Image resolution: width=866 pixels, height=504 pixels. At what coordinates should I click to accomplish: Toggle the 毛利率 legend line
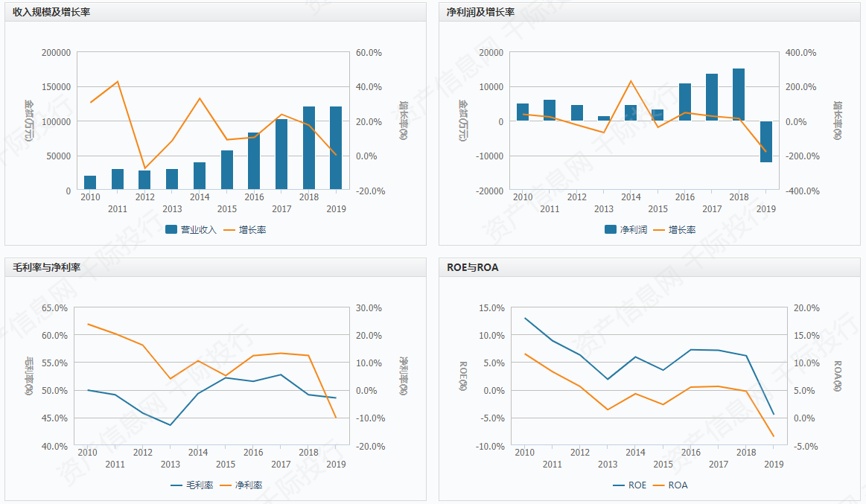point(192,485)
